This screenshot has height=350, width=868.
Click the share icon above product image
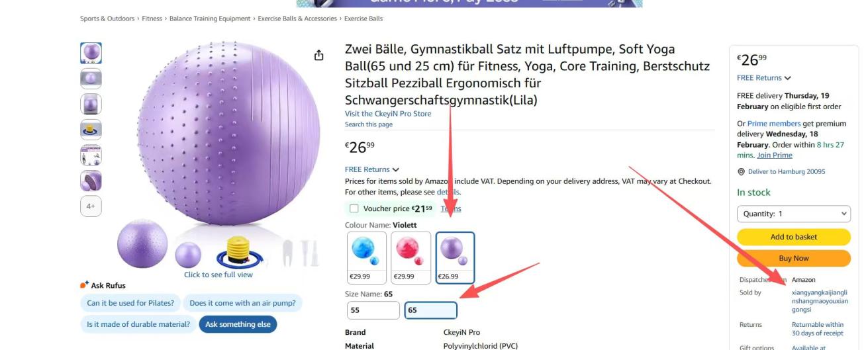319,55
